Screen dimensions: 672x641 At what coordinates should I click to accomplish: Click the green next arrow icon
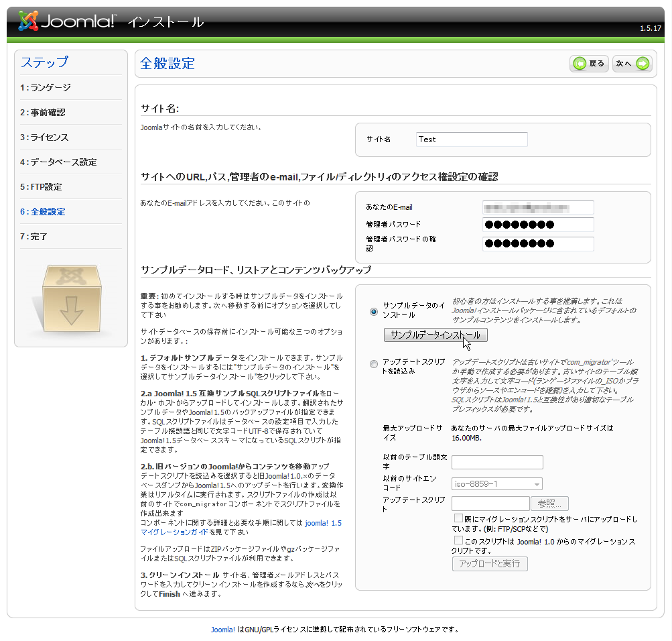[x=643, y=64]
